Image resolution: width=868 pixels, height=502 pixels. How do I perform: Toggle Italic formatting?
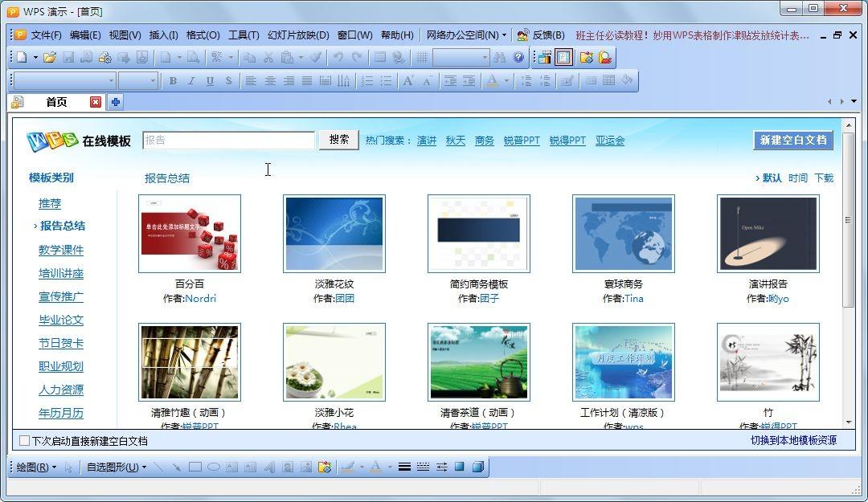tap(191, 81)
